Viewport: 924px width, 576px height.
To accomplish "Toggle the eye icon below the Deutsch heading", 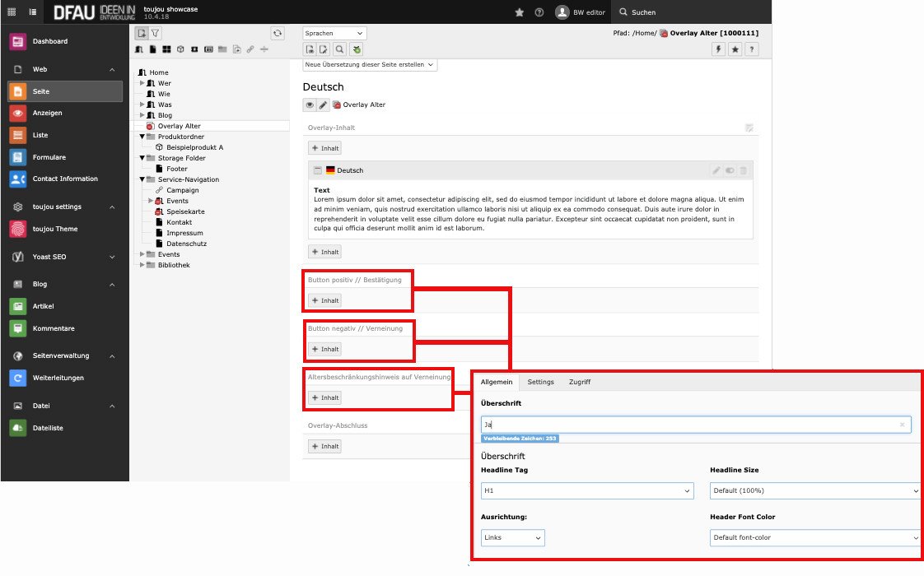I will 310,105.
